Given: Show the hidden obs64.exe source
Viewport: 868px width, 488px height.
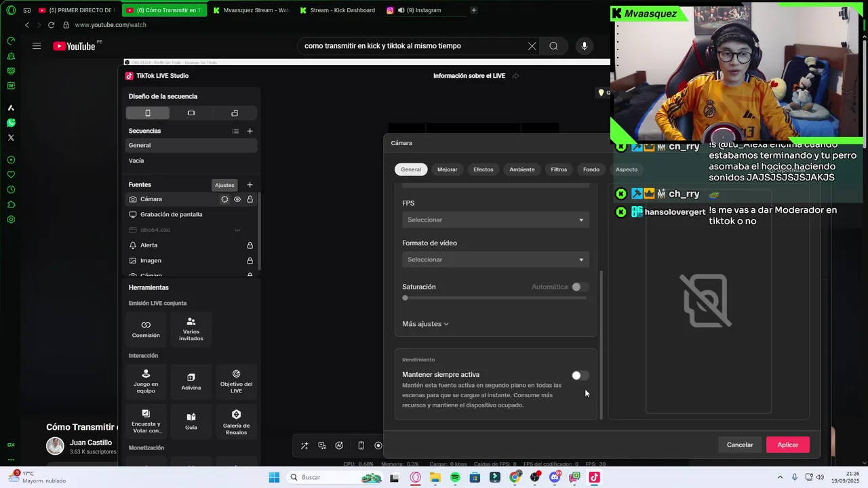Looking at the screenshot, I should [237, 230].
